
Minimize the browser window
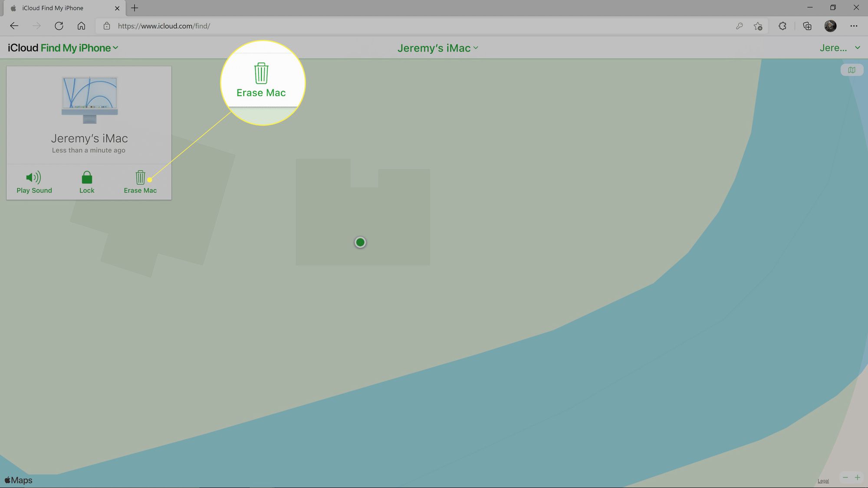click(x=810, y=7)
